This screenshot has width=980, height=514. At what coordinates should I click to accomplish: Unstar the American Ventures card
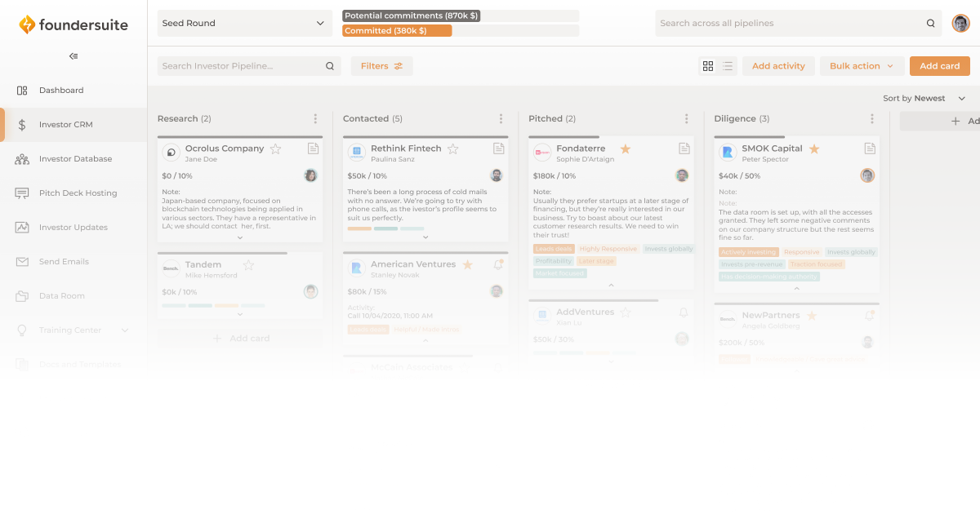tap(468, 265)
